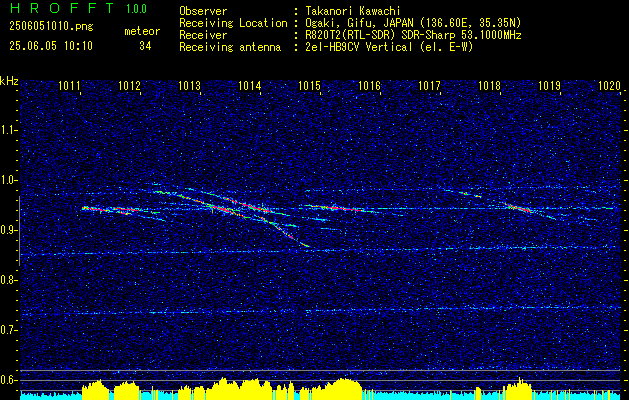Click the 'Receiver' field label
Image resolution: width=629 pixels, height=400 pixels.
pos(203,35)
